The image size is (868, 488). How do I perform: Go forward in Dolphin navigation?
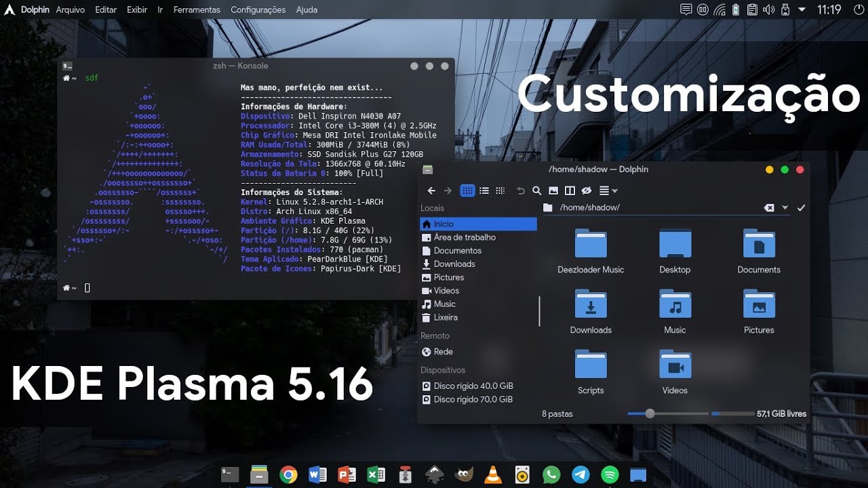[x=448, y=191]
